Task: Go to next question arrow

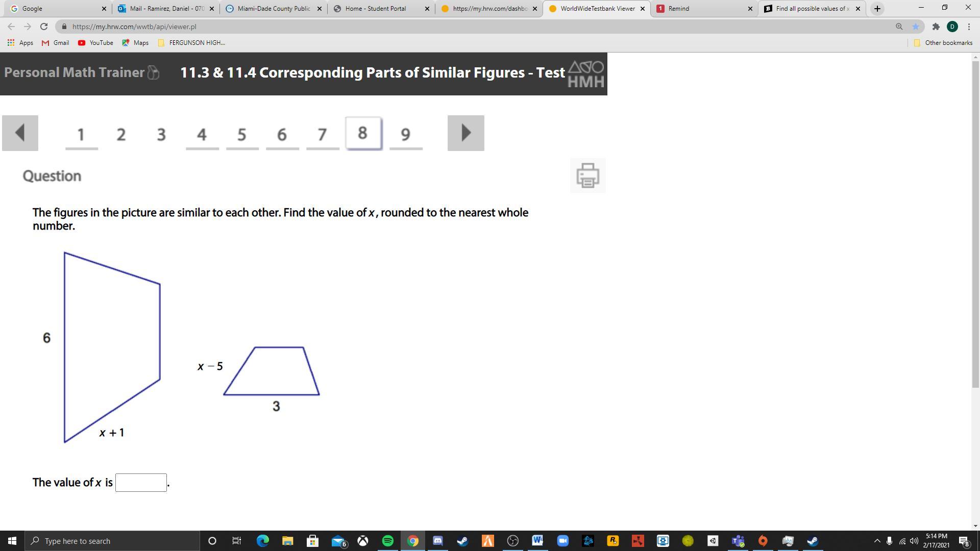Action: (x=465, y=133)
